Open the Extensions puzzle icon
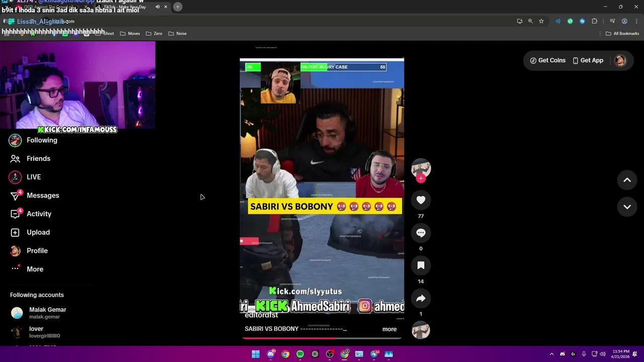Viewport: 644px width, 362px height. click(594, 21)
